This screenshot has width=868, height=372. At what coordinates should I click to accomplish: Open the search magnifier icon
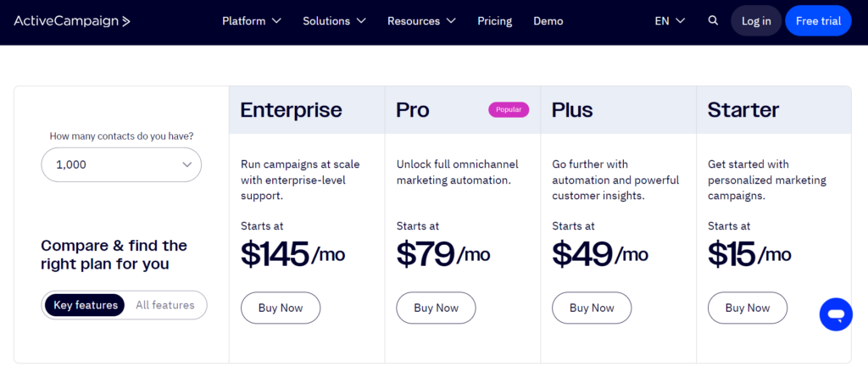[713, 21]
